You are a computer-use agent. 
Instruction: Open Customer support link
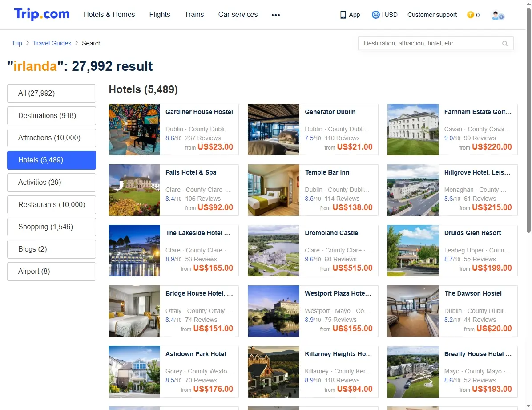point(432,15)
